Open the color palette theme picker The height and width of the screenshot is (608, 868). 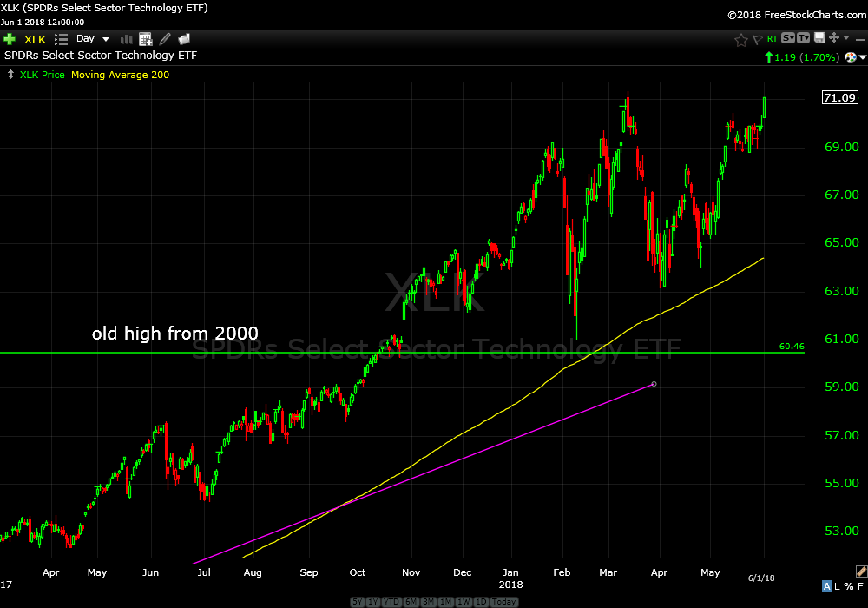pos(851,57)
